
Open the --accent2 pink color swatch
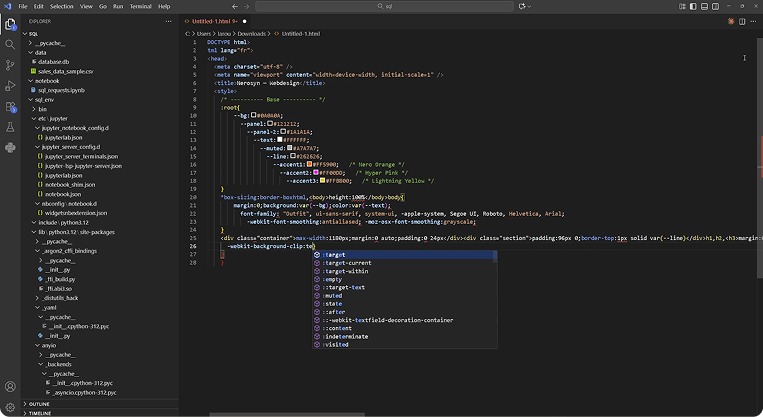(x=316, y=172)
